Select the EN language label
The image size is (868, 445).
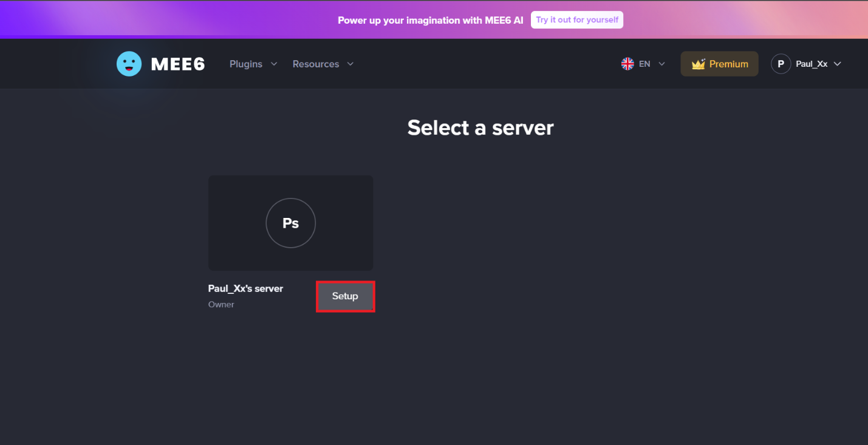pos(644,64)
